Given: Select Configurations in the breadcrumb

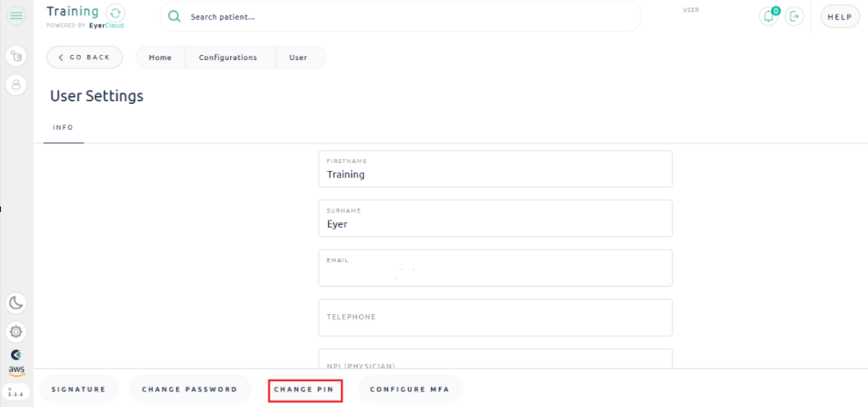Looking at the screenshot, I should (228, 58).
